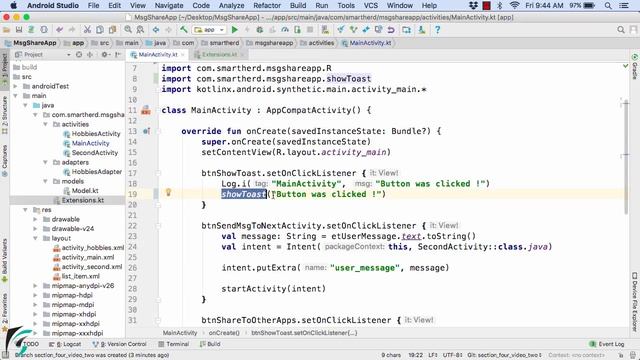Expand the mipmap-hdpi folder
The height and width of the screenshot is (360, 640).
click(x=36, y=295)
